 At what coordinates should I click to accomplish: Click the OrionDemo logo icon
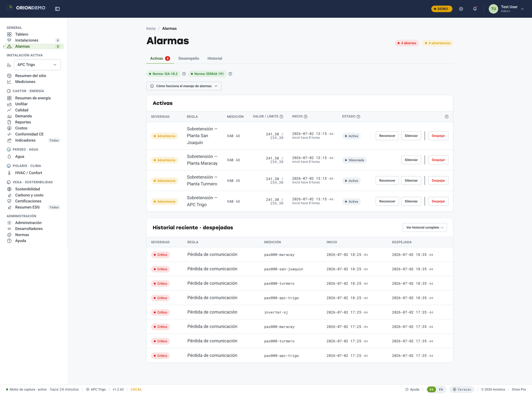10,8
